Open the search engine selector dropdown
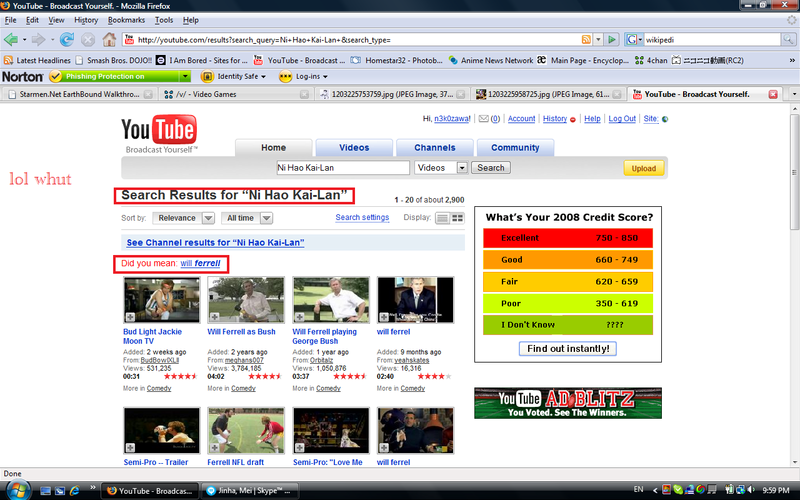 (634, 39)
